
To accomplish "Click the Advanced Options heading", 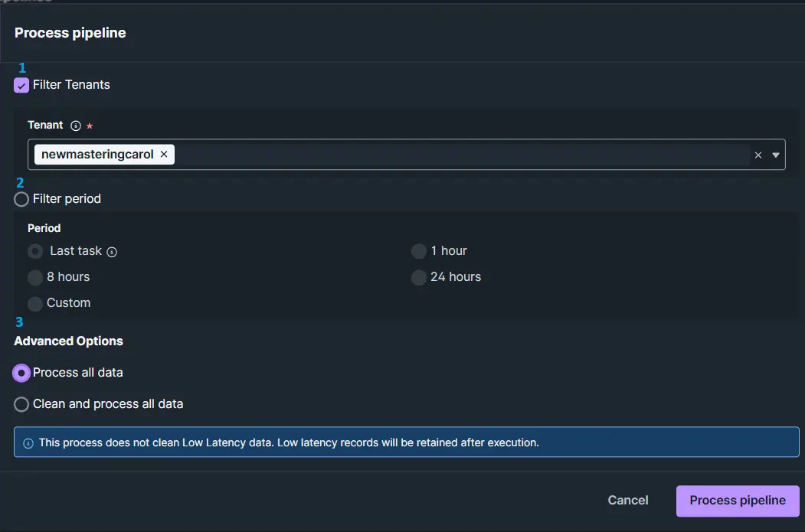I will [68, 341].
